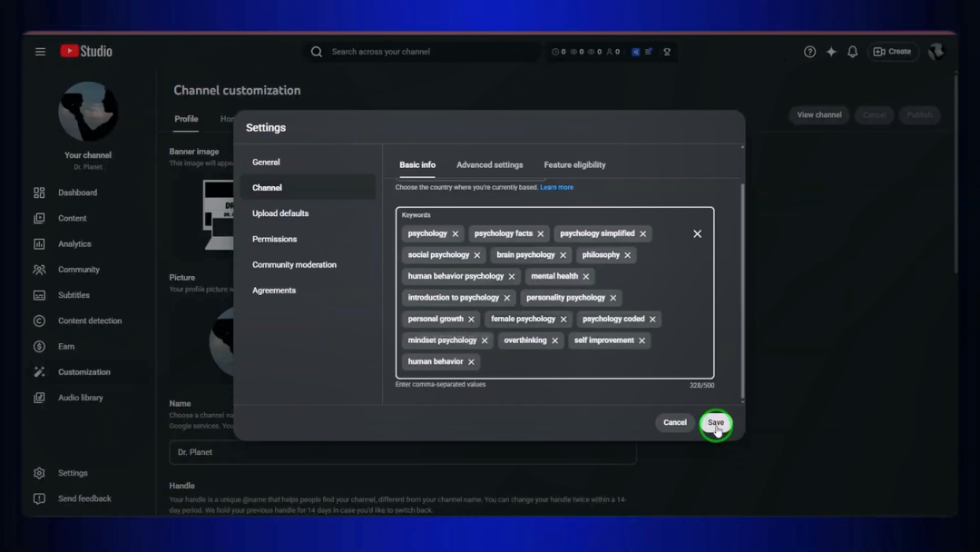
Task: Click the YouTube Studio logo
Action: [x=86, y=51]
